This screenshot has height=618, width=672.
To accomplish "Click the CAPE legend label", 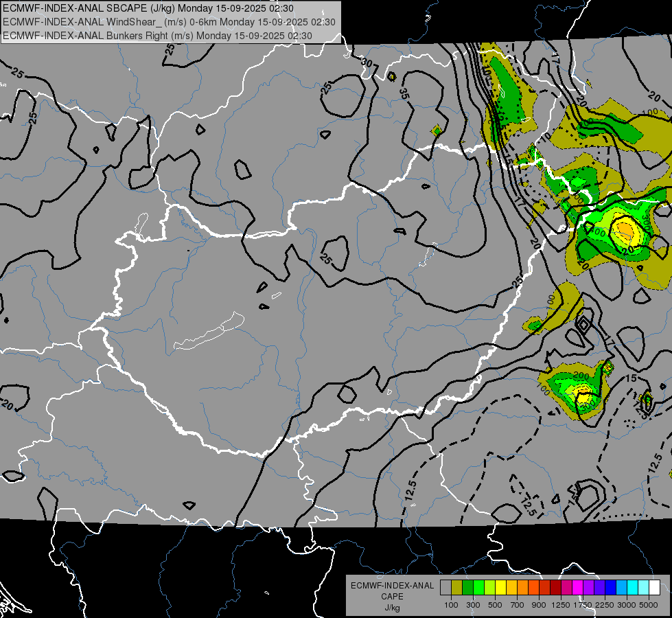I will pyautogui.click(x=392, y=597).
